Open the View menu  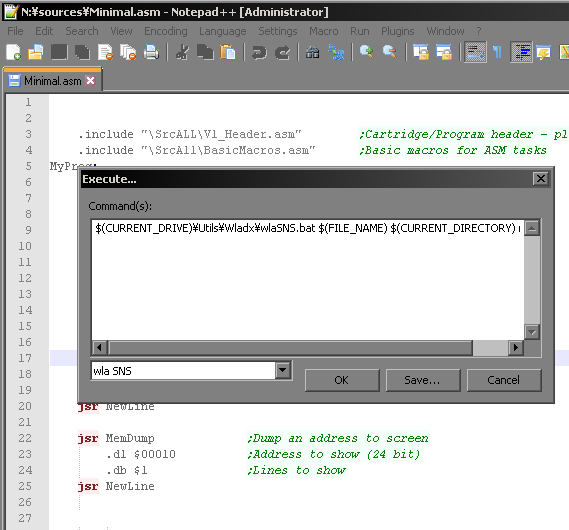[x=121, y=31]
